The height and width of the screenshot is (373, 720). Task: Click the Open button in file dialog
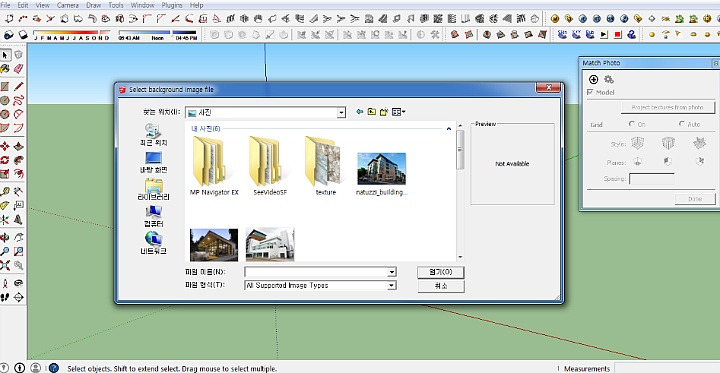(x=441, y=272)
